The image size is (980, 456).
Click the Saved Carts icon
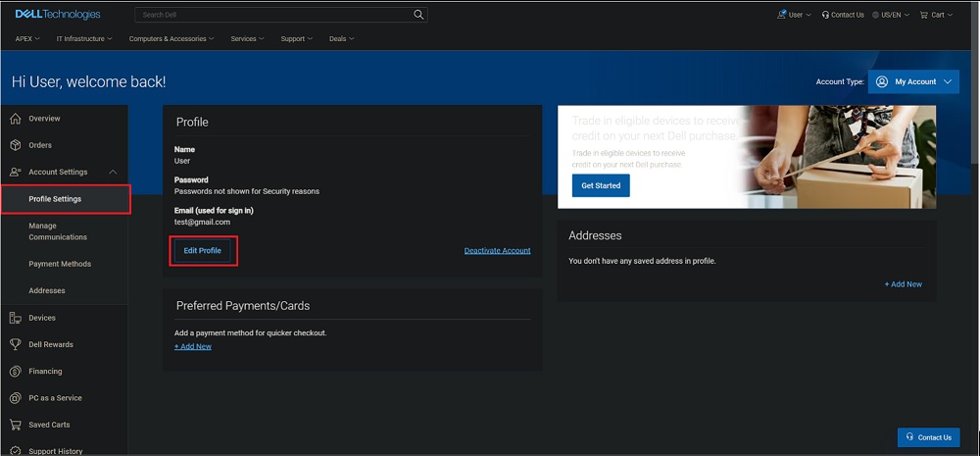click(x=16, y=425)
